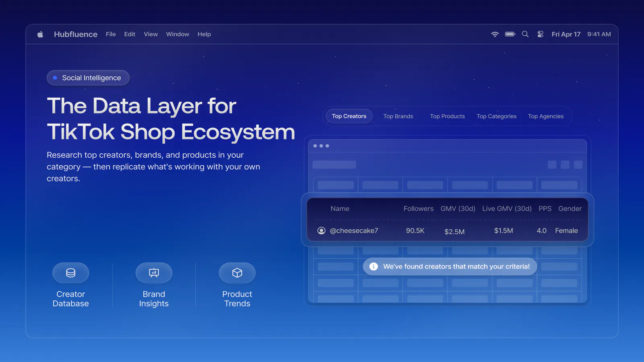Image resolution: width=644 pixels, height=362 pixels.
Task: Click the info icon in the notification
Action: coord(374,266)
